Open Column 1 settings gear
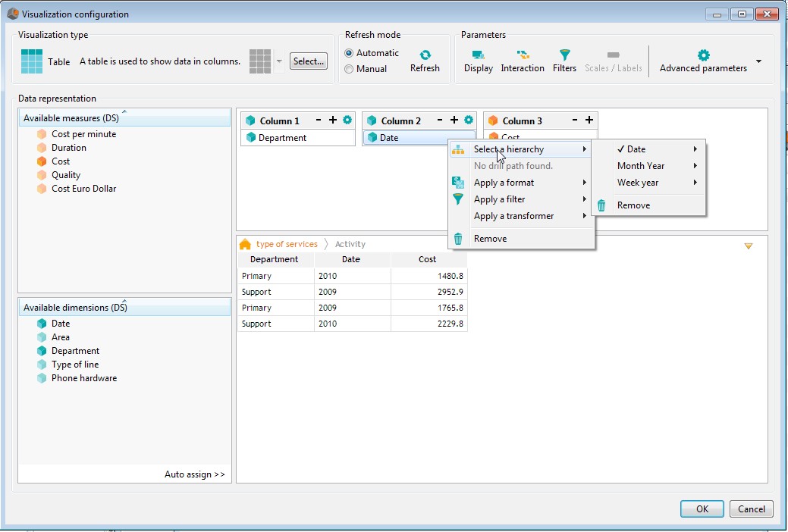The width and height of the screenshot is (788, 532). tap(347, 120)
